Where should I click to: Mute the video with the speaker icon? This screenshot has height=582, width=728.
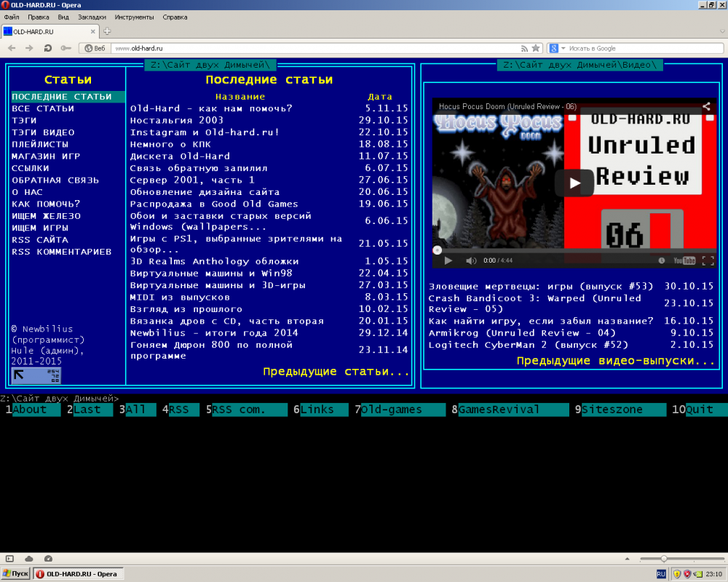pyautogui.click(x=470, y=260)
